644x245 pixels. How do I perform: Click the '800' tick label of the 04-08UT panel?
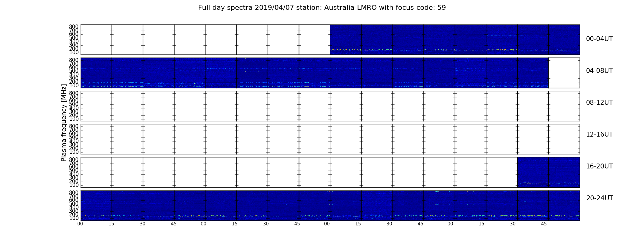(x=74, y=60)
